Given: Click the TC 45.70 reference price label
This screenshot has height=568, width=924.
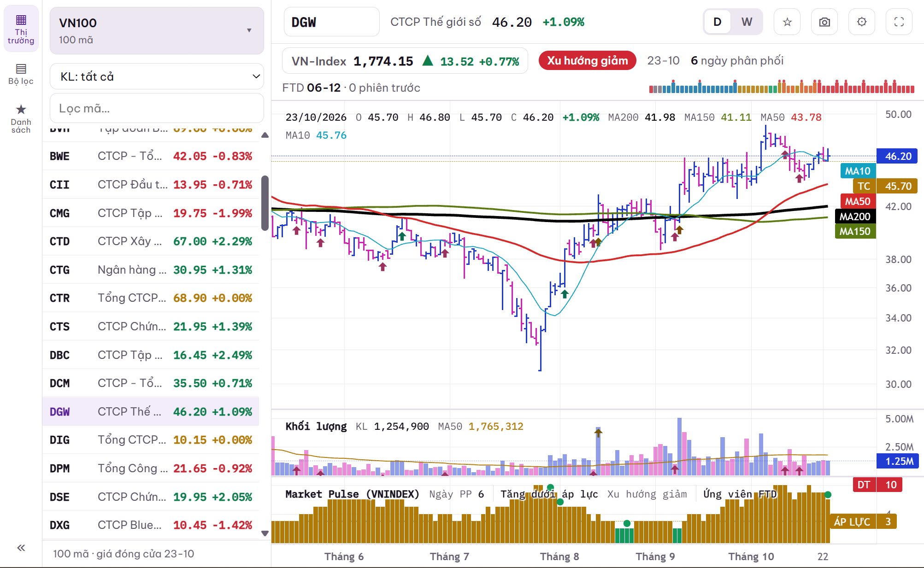Looking at the screenshot, I should click(x=885, y=186).
